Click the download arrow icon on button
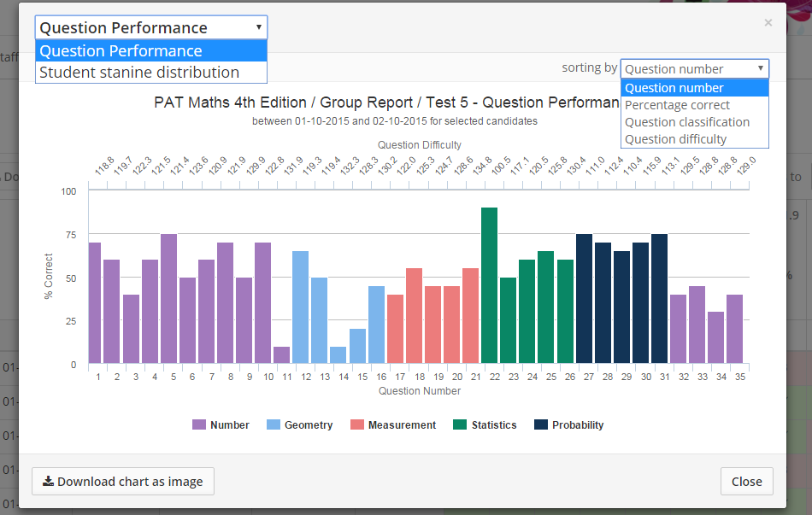Image resolution: width=812 pixels, height=515 pixels. coord(48,481)
